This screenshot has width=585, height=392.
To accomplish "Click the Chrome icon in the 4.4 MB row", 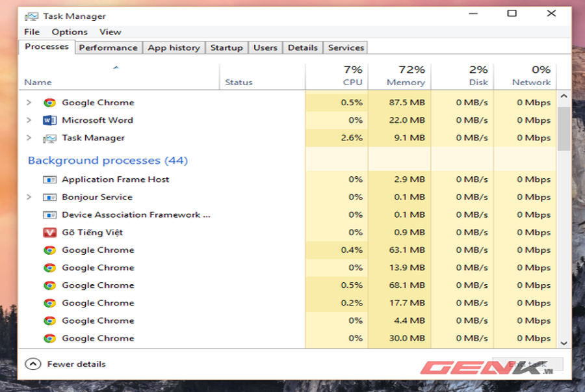I will [49, 320].
